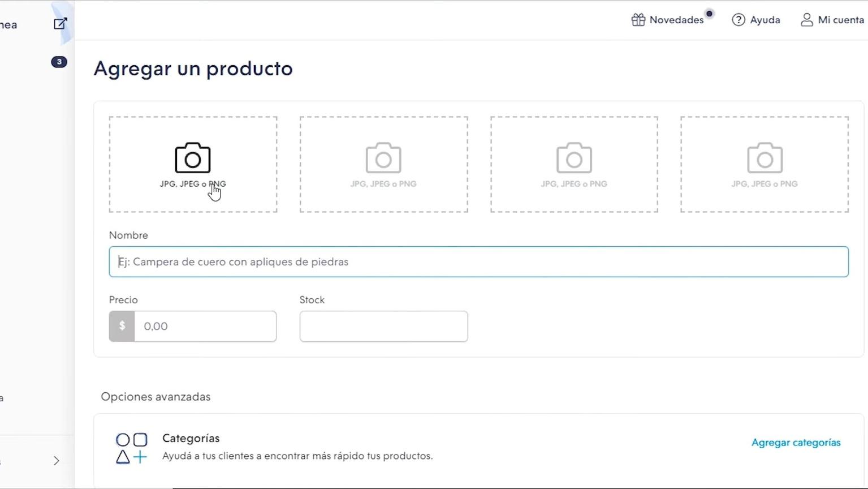The image size is (868, 489).
Task: Click the Agregar categorías link
Action: click(796, 443)
